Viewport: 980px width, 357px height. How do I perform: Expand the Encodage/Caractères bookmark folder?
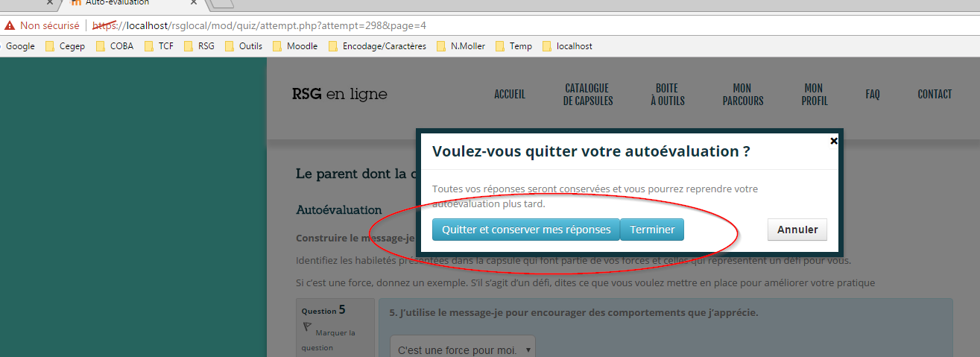(377, 46)
